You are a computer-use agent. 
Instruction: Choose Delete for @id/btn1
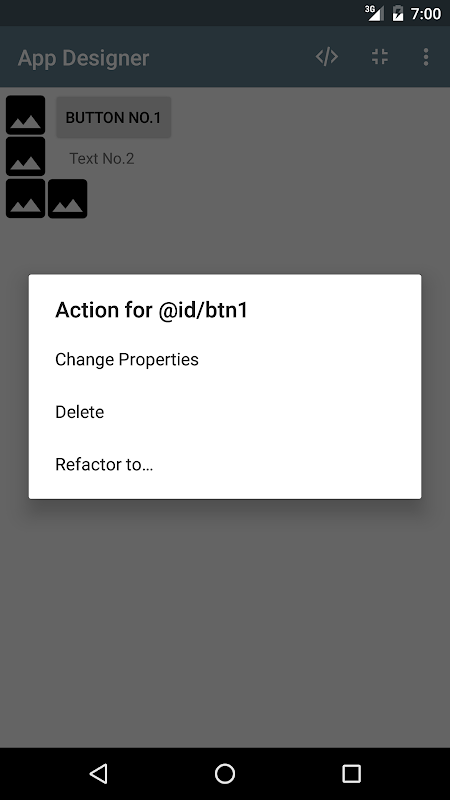pos(224,412)
